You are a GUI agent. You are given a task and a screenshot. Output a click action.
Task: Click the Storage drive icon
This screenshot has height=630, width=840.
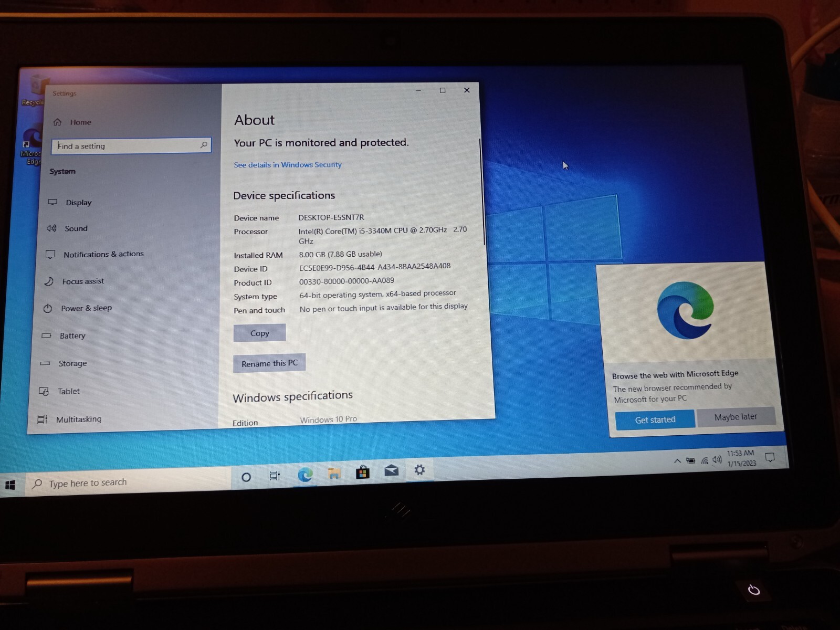click(45, 363)
